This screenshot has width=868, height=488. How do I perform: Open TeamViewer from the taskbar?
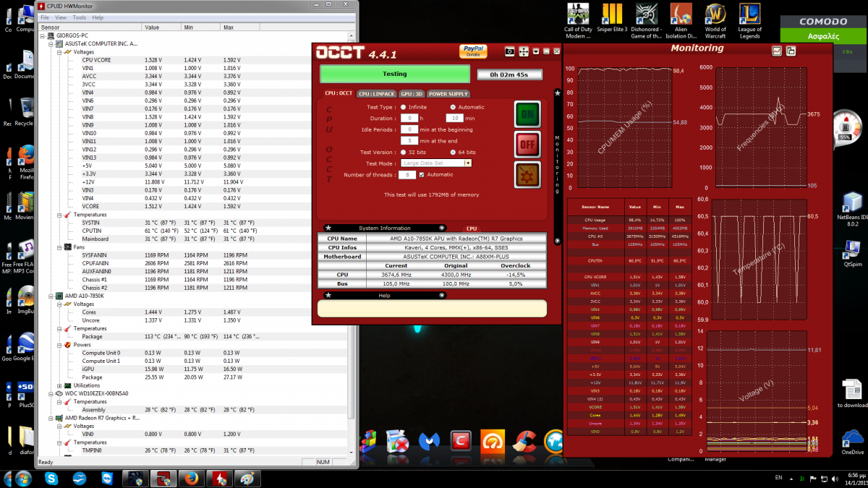[107, 478]
